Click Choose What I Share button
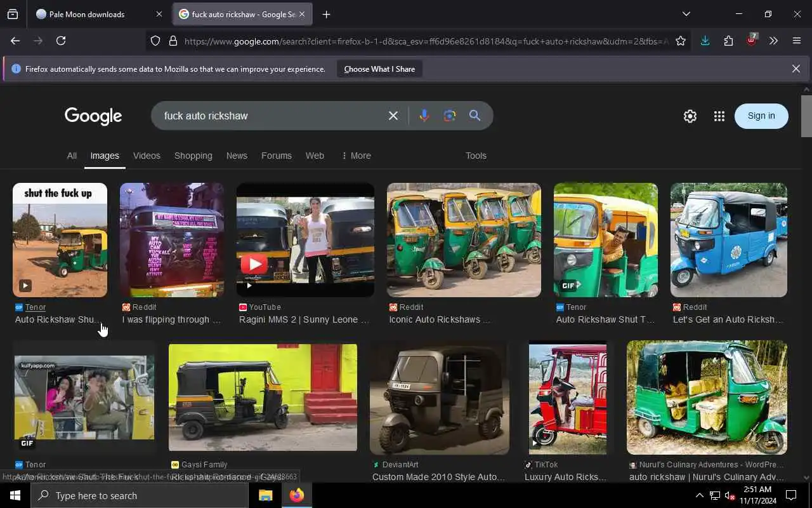This screenshot has width=812, height=508. [x=379, y=69]
